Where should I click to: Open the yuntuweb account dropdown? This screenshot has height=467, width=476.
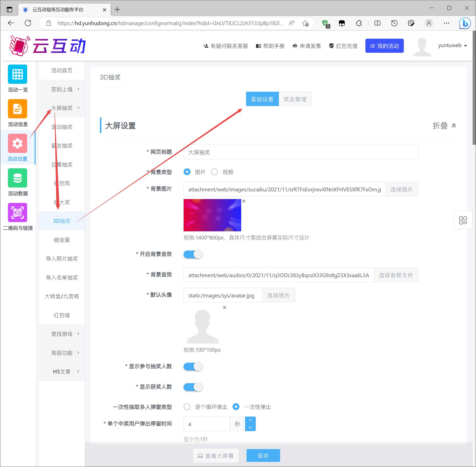coord(452,46)
